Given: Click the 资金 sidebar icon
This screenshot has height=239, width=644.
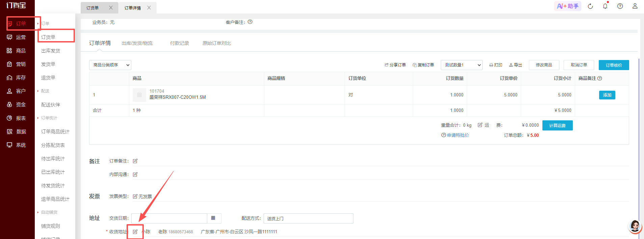Looking at the screenshot, I should (10, 104).
